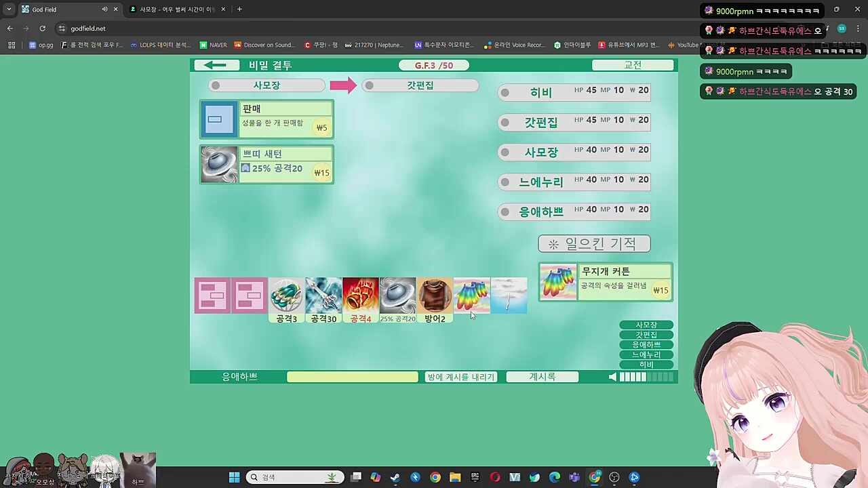The height and width of the screenshot is (488, 868).
Task: Open the Discover on Sound... bookmark
Action: click(264, 45)
